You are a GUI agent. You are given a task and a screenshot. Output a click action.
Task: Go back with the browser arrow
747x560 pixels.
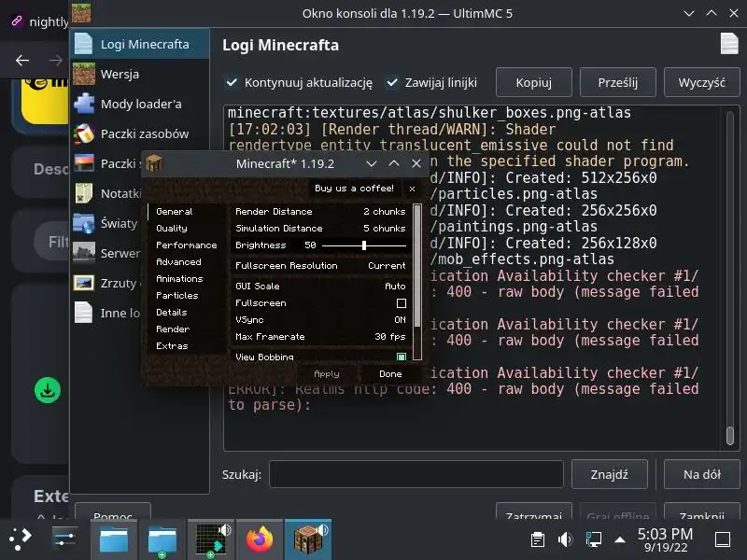[x=21, y=61]
